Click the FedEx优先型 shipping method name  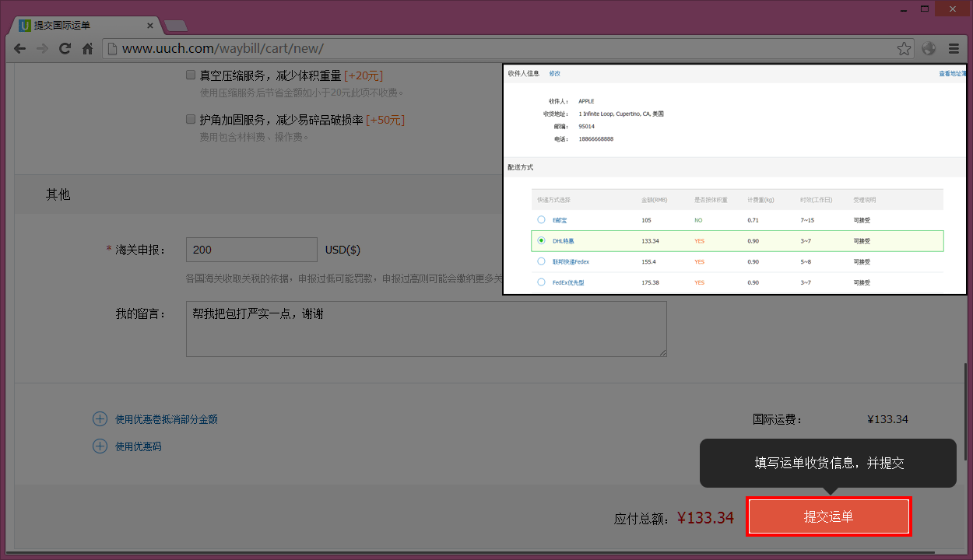click(568, 282)
